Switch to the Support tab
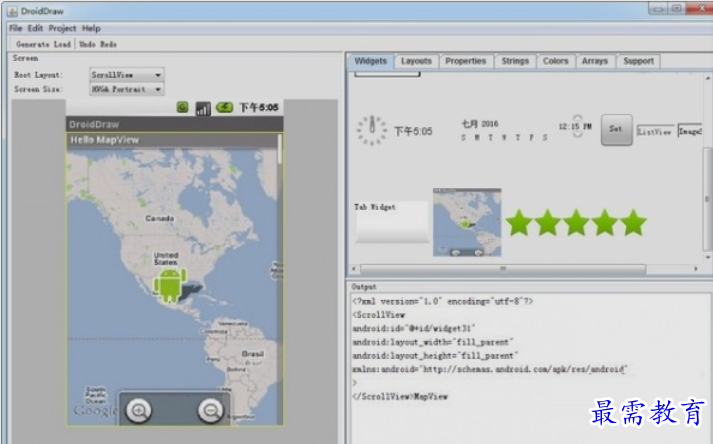713x444 pixels. coord(638,61)
